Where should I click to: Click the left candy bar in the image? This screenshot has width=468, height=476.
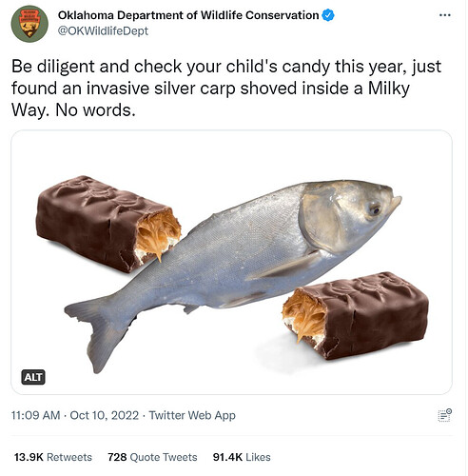pyautogui.click(x=108, y=224)
